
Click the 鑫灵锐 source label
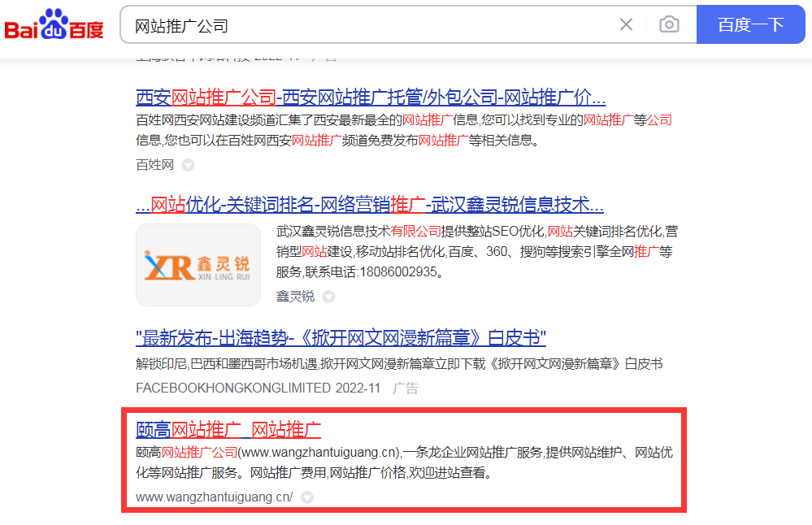click(x=295, y=296)
